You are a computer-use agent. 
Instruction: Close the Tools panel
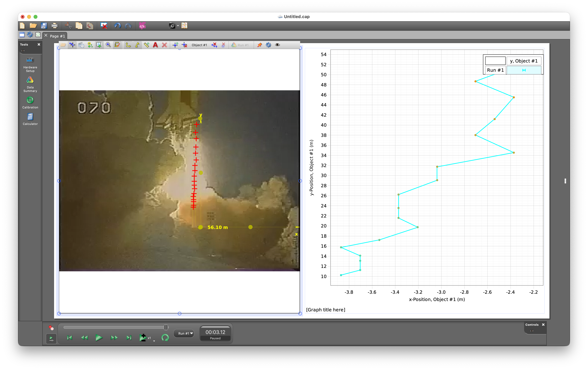coord(39,44)
